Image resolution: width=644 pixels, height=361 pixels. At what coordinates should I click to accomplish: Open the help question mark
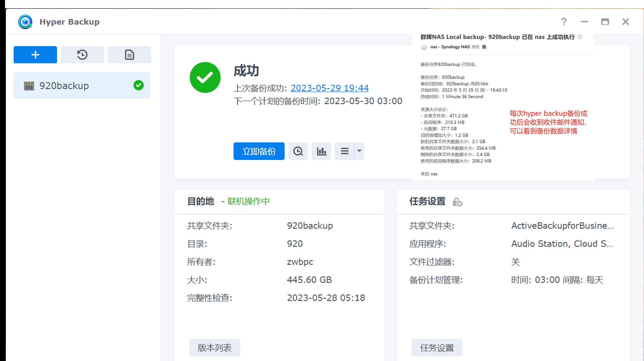[x=564, y=22]
